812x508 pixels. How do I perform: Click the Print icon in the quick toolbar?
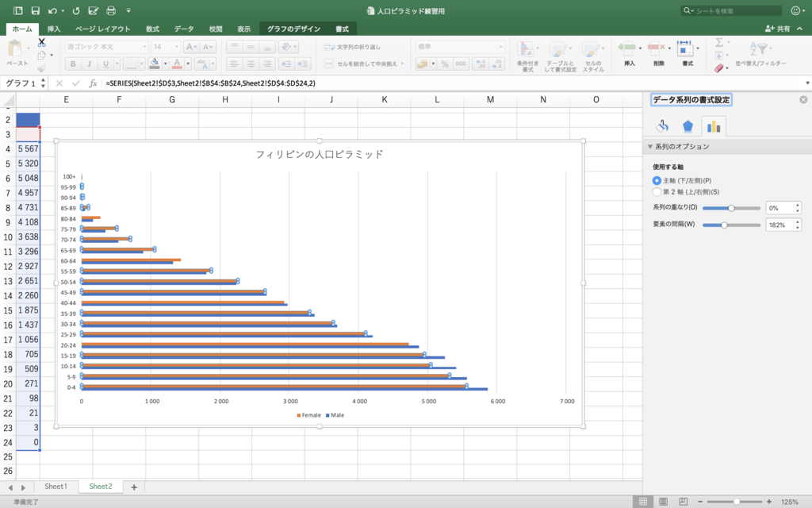111,10
